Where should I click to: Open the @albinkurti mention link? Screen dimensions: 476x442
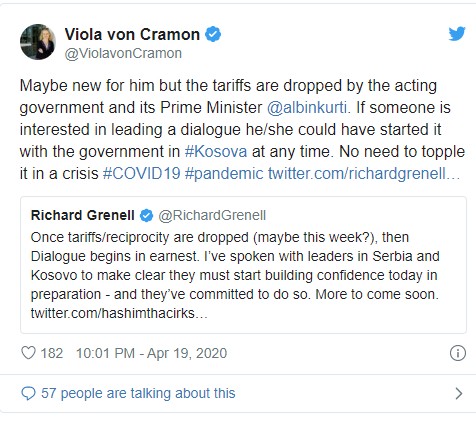coord(307,108)
